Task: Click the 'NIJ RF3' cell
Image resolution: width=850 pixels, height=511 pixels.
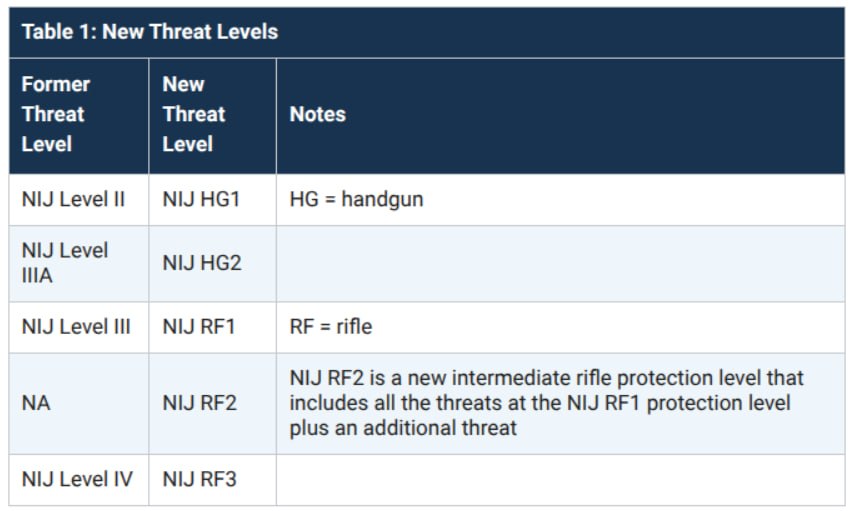Action: pos(212,480)
